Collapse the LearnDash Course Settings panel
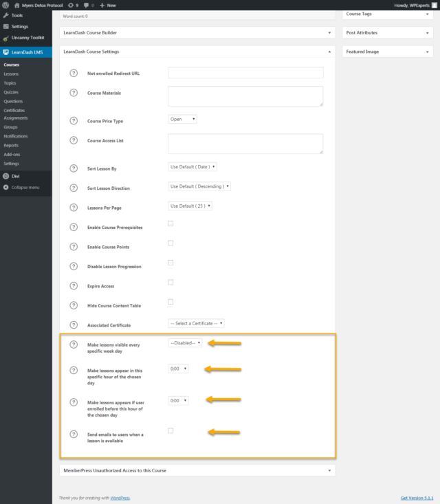This screenshot has height=504, width=440. tap(329, 52)
